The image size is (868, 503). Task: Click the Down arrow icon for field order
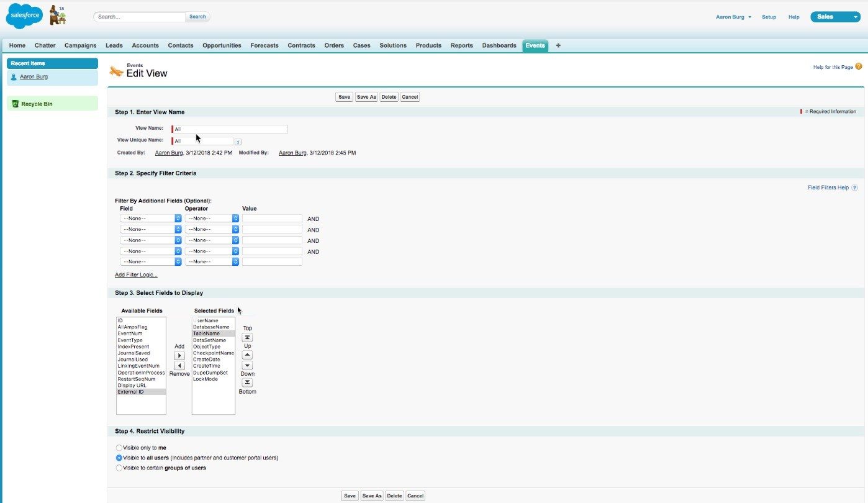[247, 365]
